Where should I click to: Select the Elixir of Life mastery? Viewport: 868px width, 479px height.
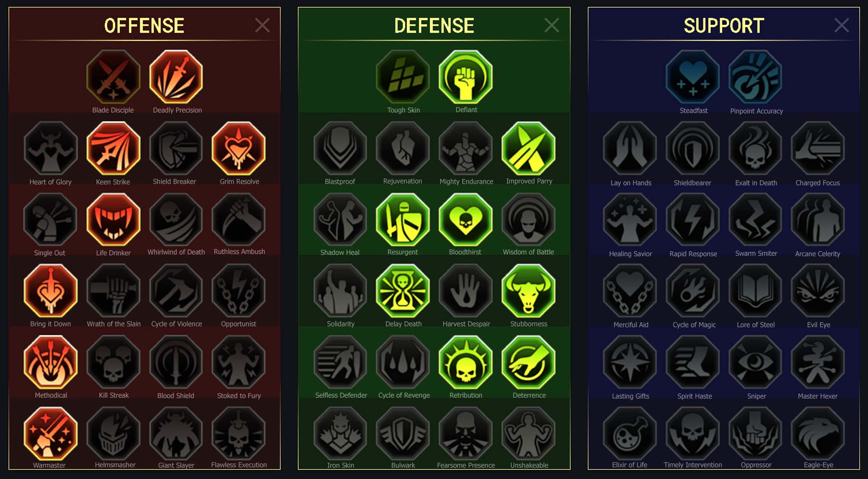[630, 433]
